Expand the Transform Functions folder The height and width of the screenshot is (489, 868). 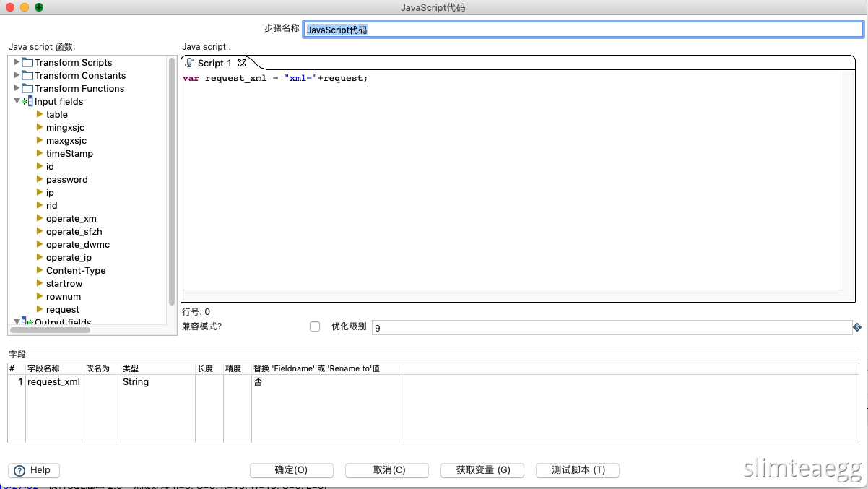[17, 88]
